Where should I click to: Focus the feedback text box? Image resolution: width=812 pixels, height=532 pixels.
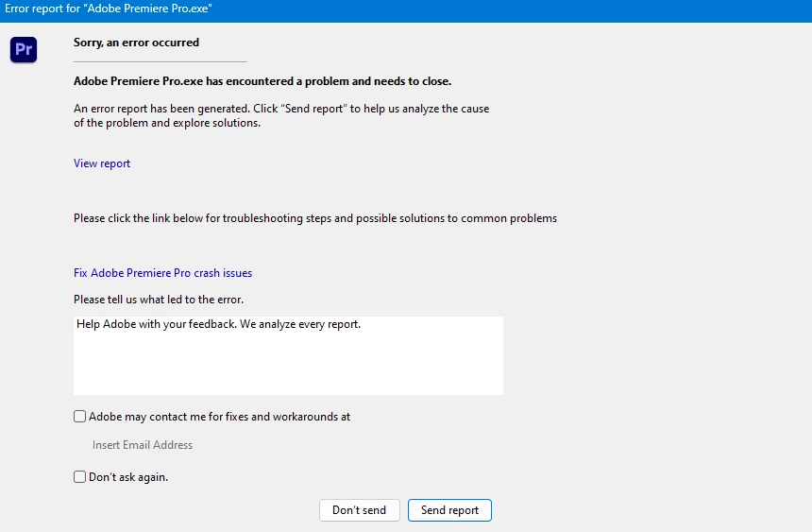(288, 355)
